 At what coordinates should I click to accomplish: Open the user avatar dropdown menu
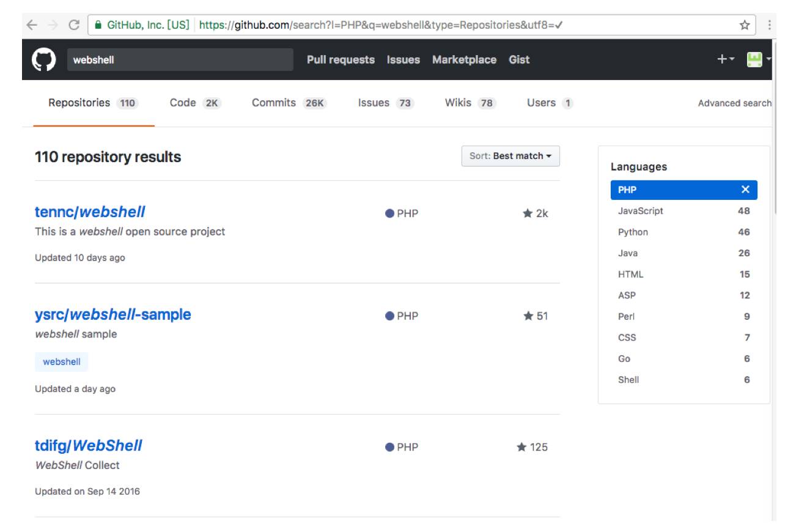point(758,59)
